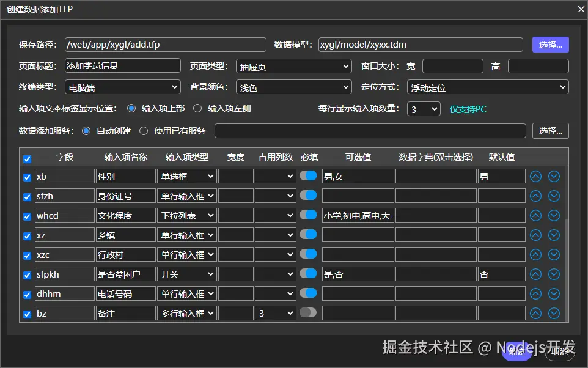Click the 输入项名称 field reading 乡镇
This screenshot has width=588, height=368.
pyautogui.click(x=126, y=235)
